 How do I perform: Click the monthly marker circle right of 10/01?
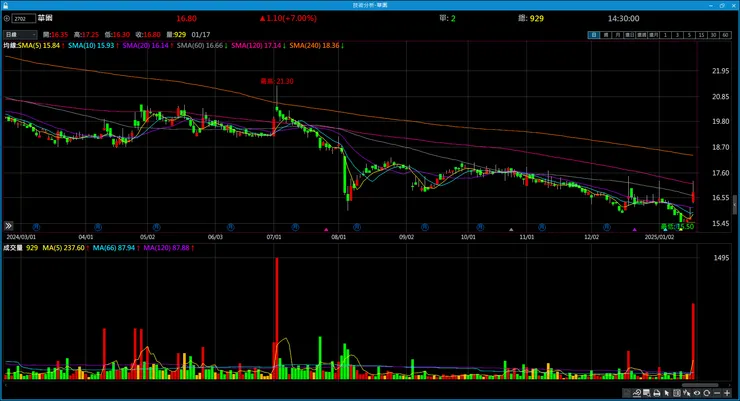click(480, 227)
